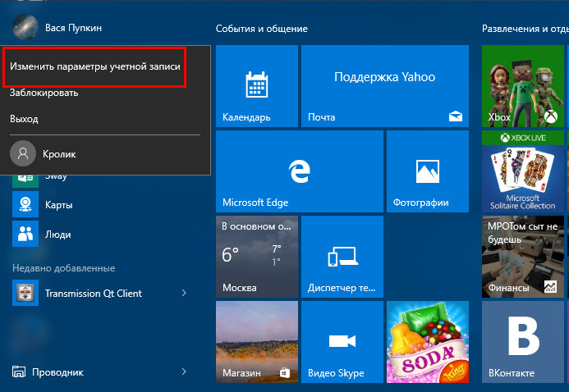569x392 pixels.
Task: Click the Sway app icon
Action: point(25,180)
